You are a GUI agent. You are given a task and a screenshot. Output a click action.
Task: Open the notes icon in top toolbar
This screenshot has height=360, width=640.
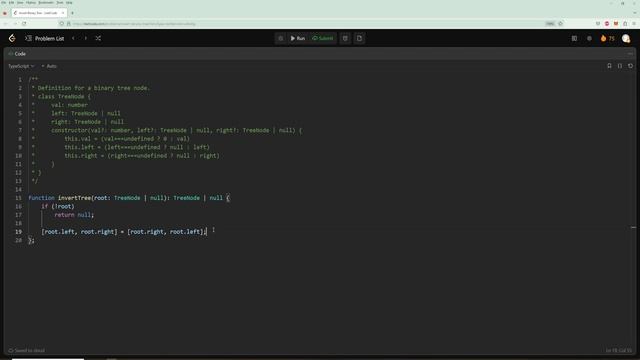(x=359, y=38)
